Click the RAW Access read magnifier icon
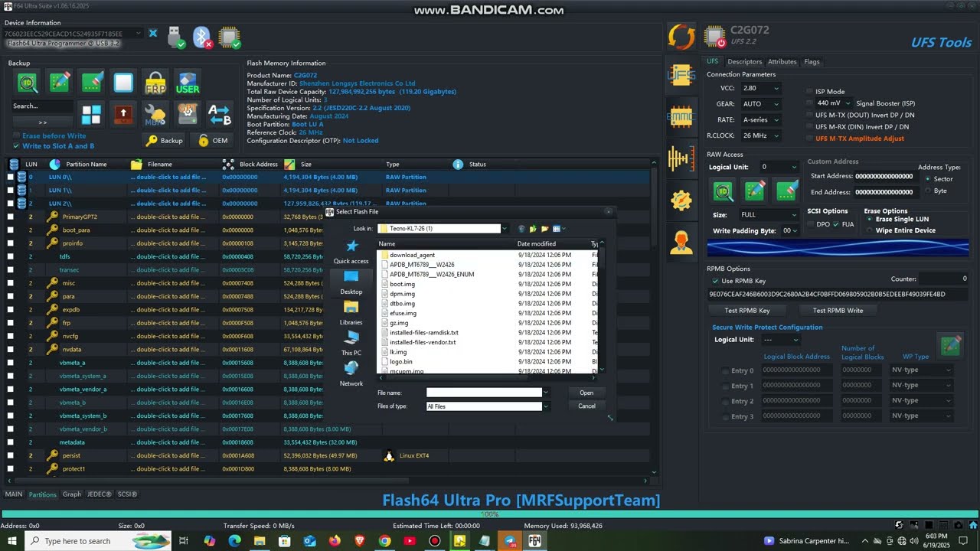 [x=723, y=191]
